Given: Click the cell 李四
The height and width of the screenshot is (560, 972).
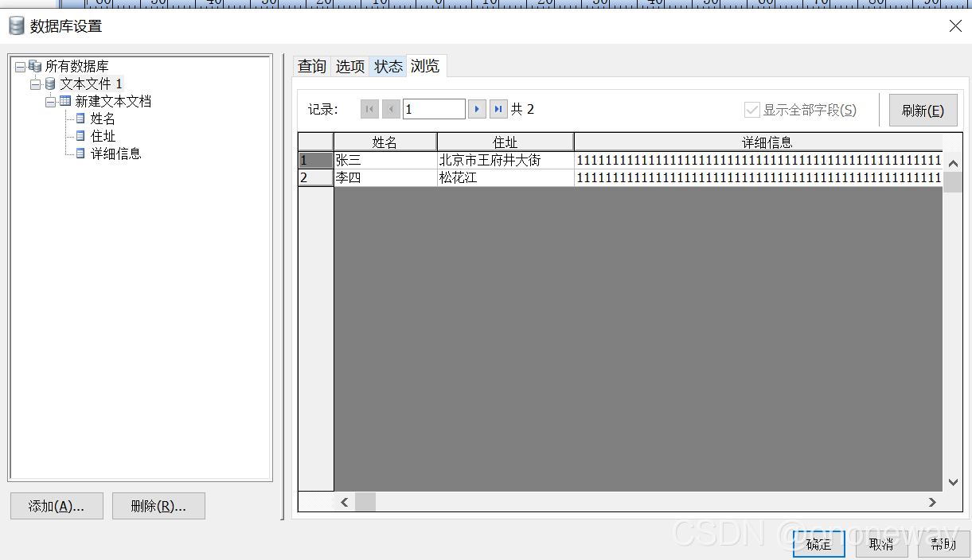Looking at the screenshot, I should 385,178.
